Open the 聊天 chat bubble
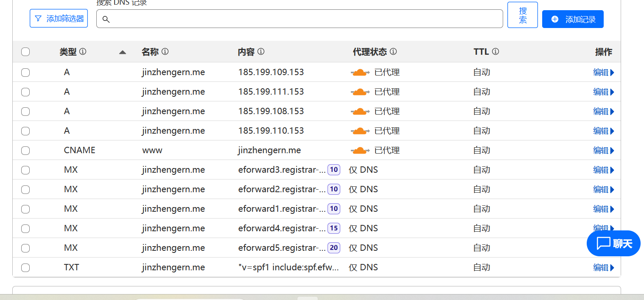This screenshot has width=644, height=300. click(613, 243)
